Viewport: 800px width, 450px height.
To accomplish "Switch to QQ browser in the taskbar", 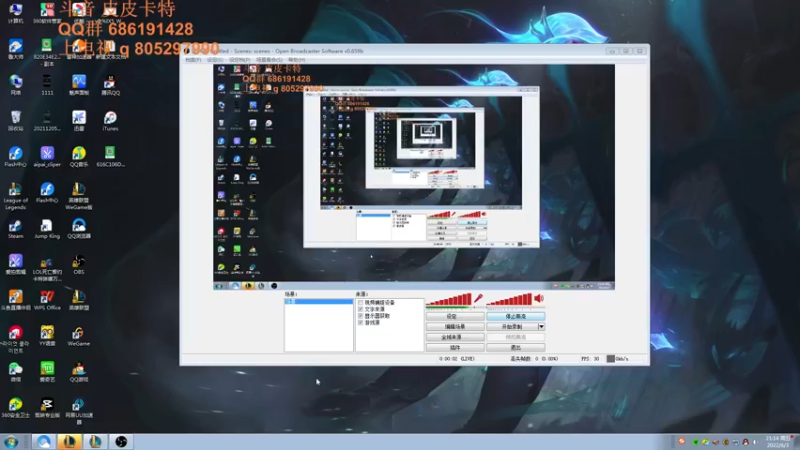I will tap(43, 441).
